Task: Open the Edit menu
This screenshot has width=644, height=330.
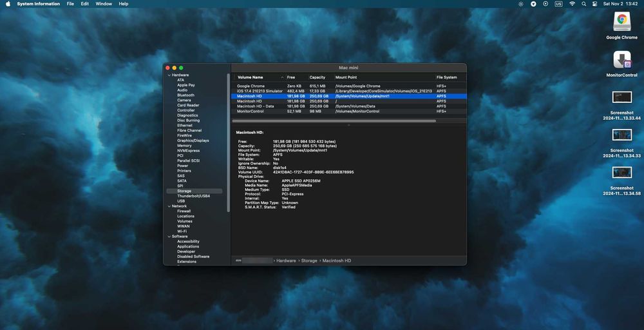Action: [x=84, y=4]
